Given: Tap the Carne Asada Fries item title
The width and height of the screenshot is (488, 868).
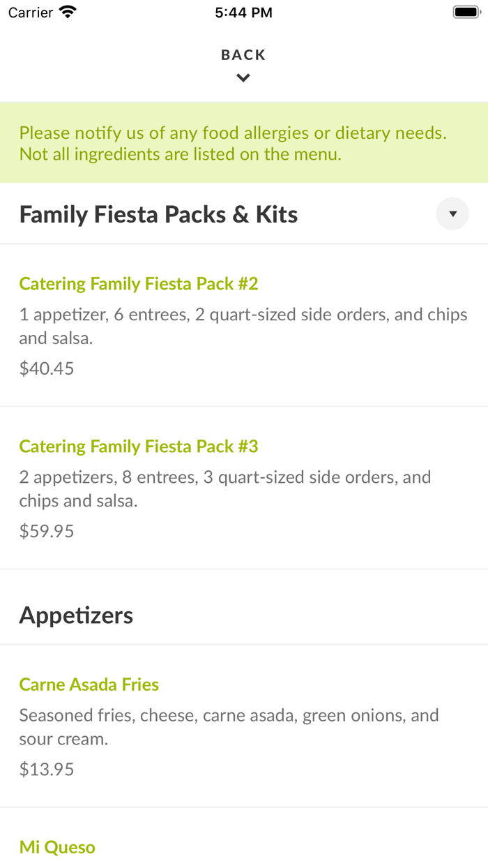Looking at the screenshot, I should [89, 684].
